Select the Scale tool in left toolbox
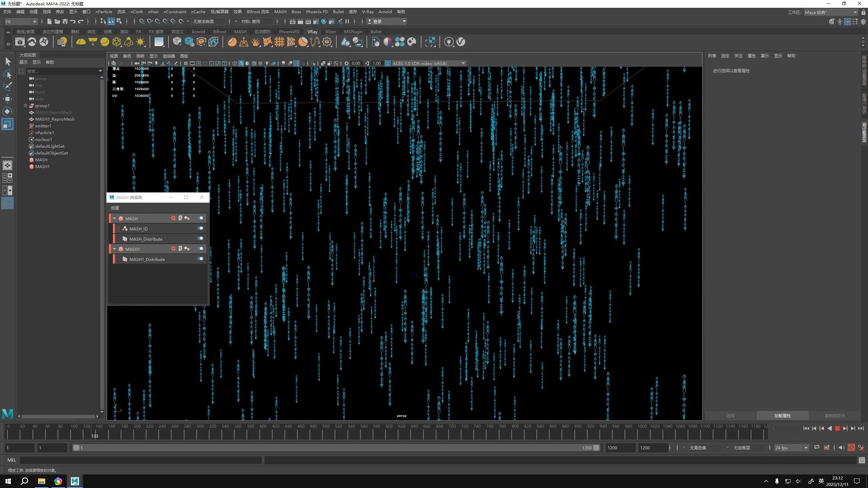 click(x=7, y=124)
